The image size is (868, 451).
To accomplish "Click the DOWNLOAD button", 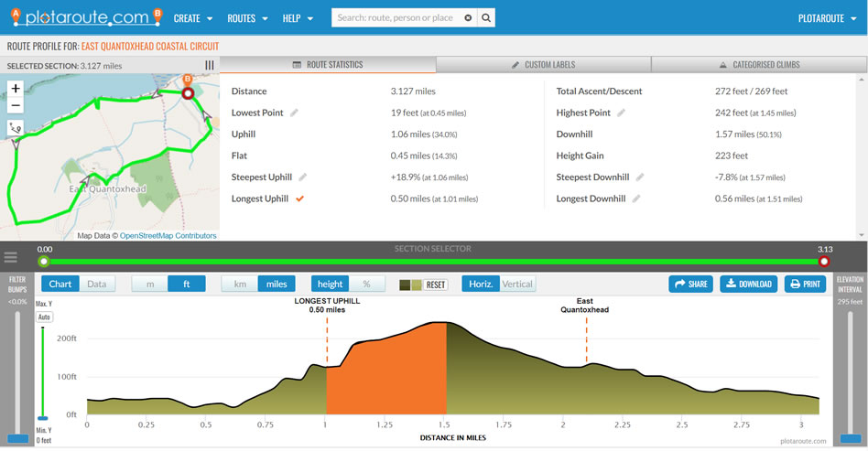I will tap(748, 284).
